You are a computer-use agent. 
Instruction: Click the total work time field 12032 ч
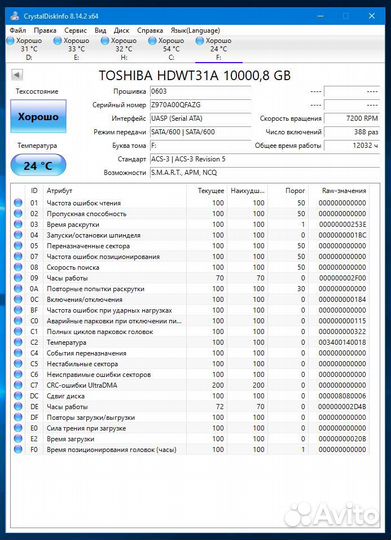(352, 146)
